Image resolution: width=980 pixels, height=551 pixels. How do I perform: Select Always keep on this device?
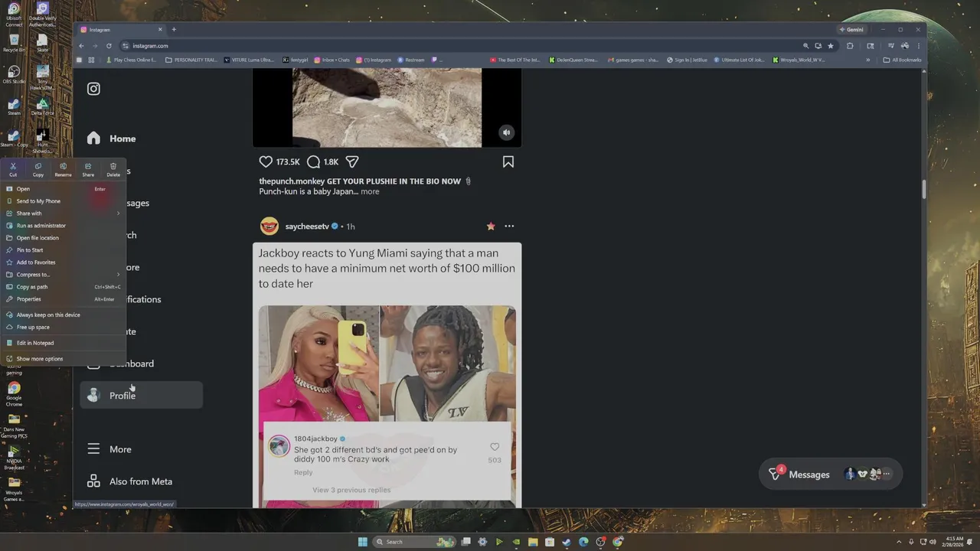63,315
